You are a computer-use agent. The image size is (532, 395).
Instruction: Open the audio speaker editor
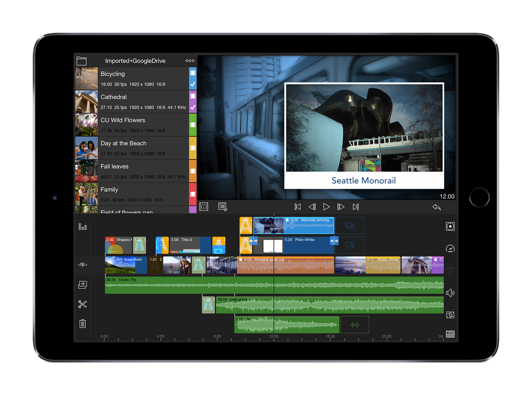pyautogui.click(x=450, y=293)
